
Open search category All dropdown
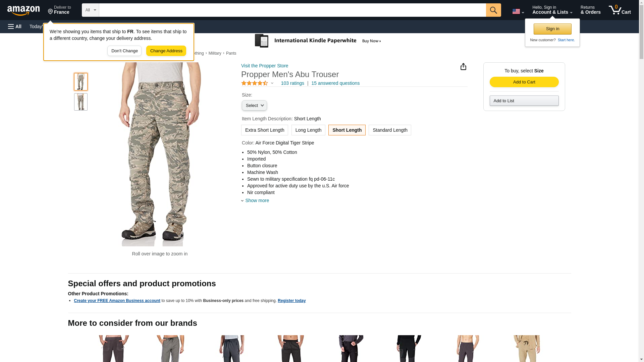90,10
